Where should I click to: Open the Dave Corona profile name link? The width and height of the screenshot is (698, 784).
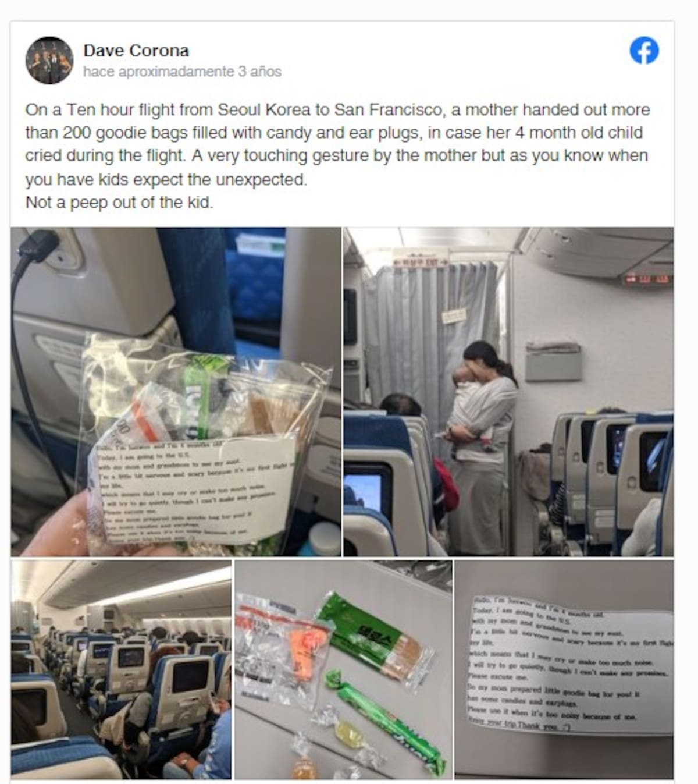point(136,51)
